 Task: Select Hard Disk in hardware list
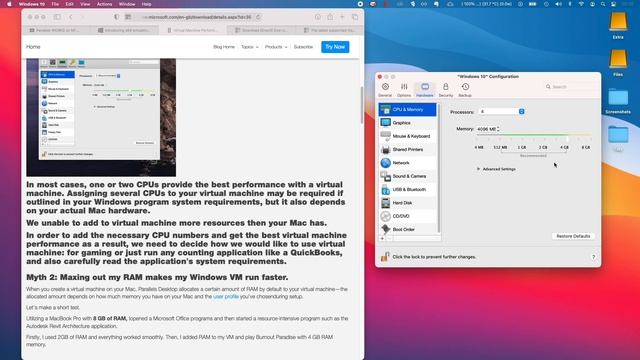point(408,202)
